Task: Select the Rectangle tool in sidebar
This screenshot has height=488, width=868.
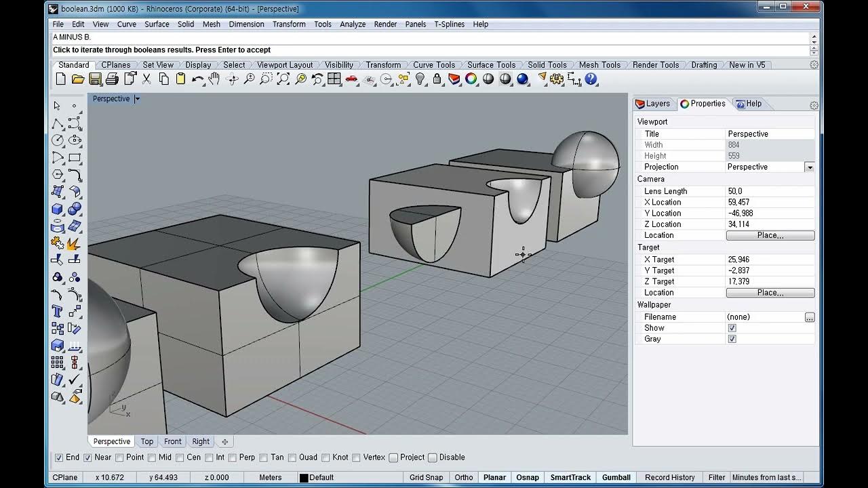Action: click(75, 157)
